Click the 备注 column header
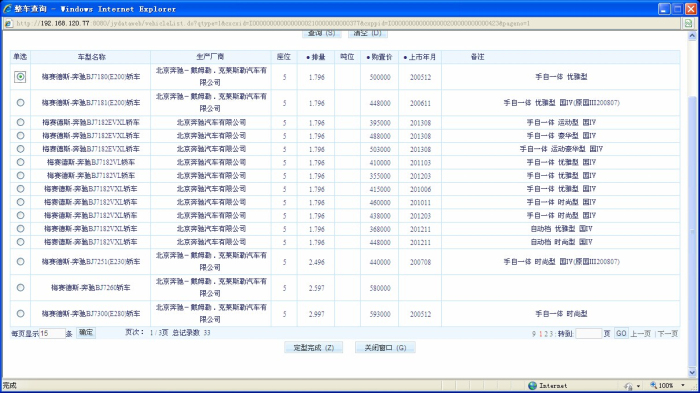Image resolution: width=700 pixels, height=393 pixels. (477, 57)
